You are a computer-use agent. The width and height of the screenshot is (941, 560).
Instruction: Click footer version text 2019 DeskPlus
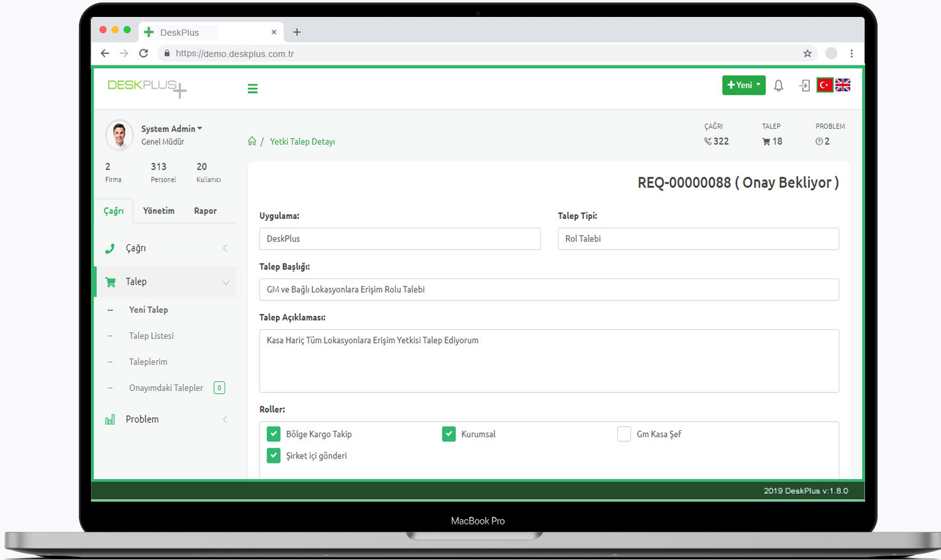(x=805, y=491)
